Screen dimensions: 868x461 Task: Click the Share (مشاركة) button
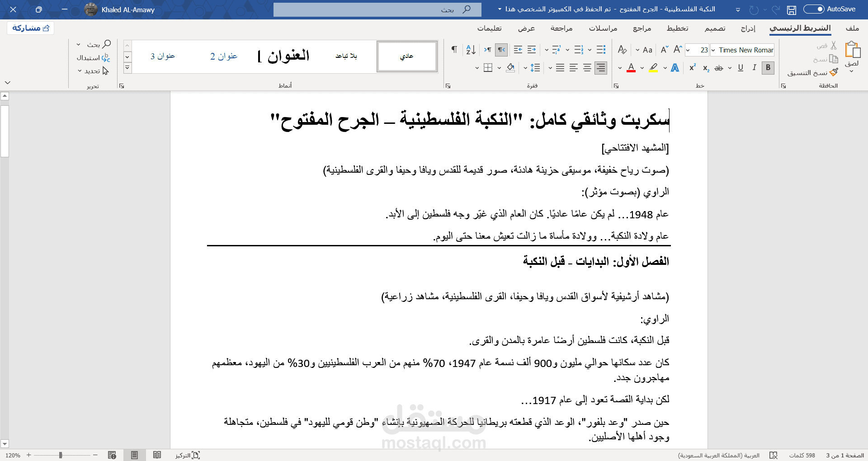click(31, 28)
